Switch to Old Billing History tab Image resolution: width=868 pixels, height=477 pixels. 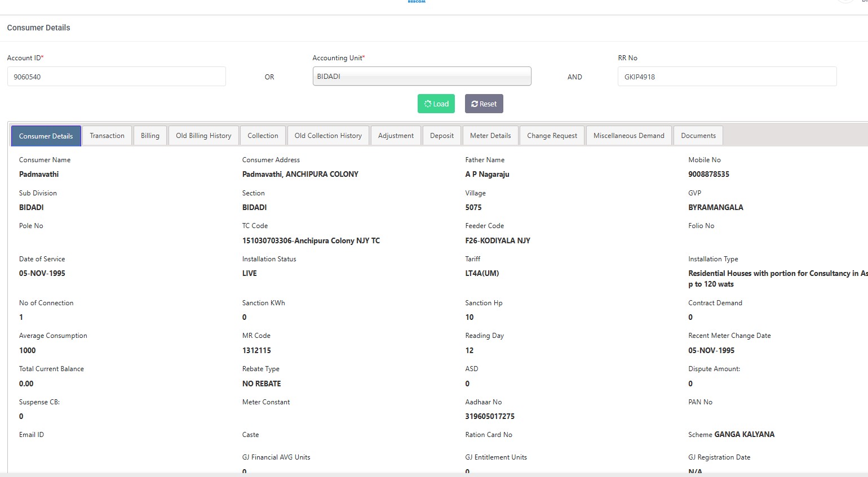click(203, 136)
